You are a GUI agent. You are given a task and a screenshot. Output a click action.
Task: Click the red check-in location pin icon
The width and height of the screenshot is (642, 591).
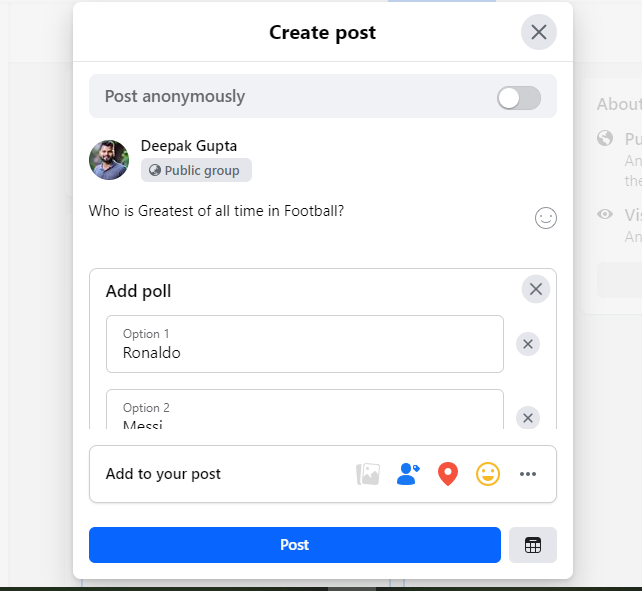pos(448,474)
